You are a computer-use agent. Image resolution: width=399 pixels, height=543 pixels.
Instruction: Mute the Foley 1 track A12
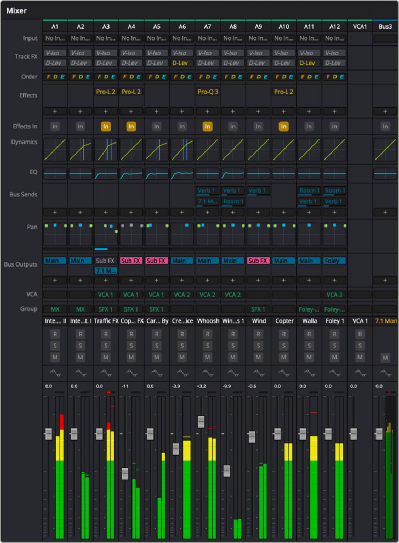coord(334,357)
